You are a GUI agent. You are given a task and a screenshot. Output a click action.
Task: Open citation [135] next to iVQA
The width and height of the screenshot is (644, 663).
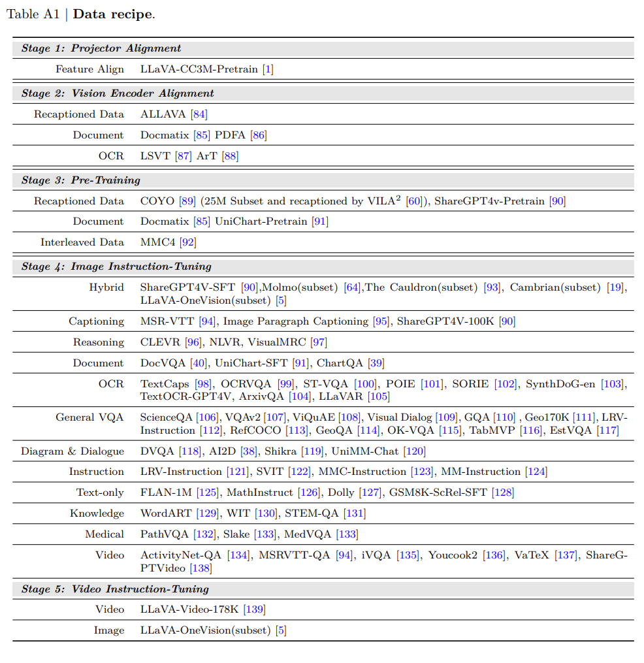408,555
